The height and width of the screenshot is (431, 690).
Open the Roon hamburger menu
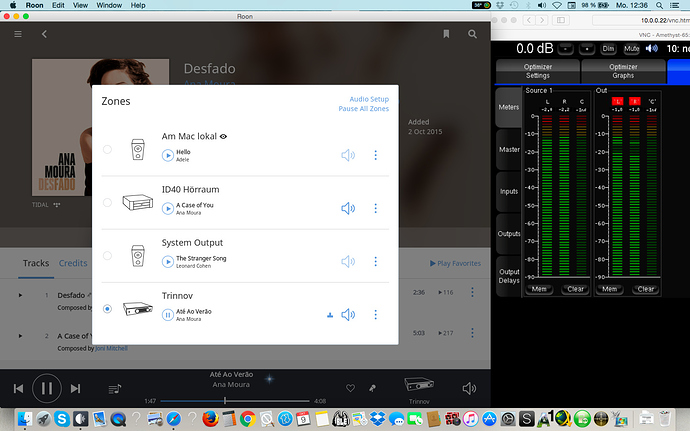point(18,34)
